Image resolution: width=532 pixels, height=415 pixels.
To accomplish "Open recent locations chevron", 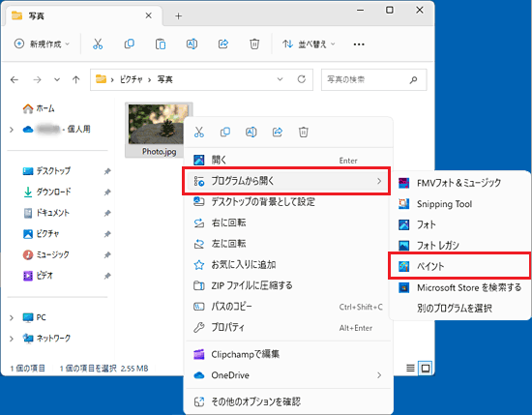I will pyautogui.click(x=57, y=79).
